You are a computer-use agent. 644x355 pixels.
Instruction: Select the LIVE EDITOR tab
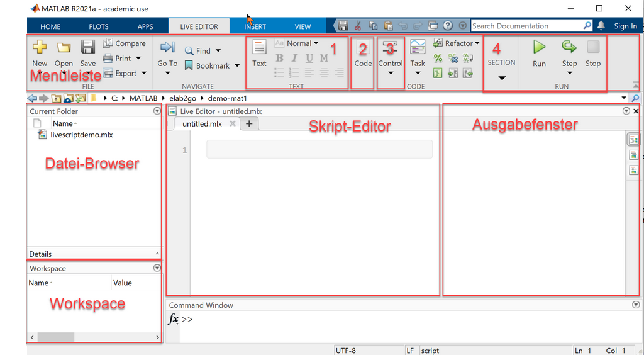[x=199, y=26]
